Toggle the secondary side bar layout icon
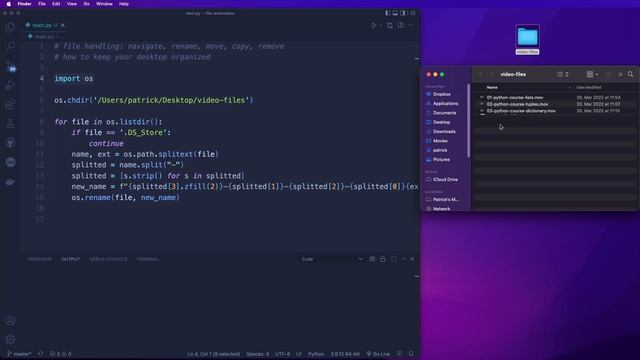 click(403, 13)
